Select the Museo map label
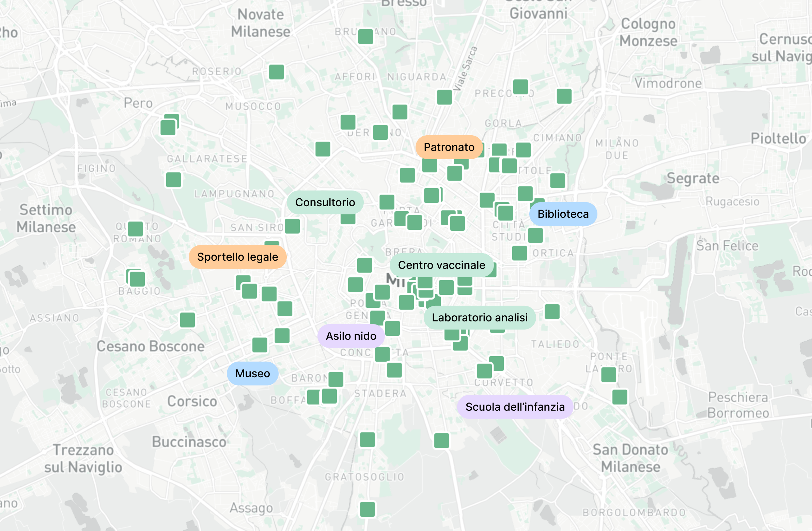This screenshot has width=812, height=531. [x=252, y=374]
